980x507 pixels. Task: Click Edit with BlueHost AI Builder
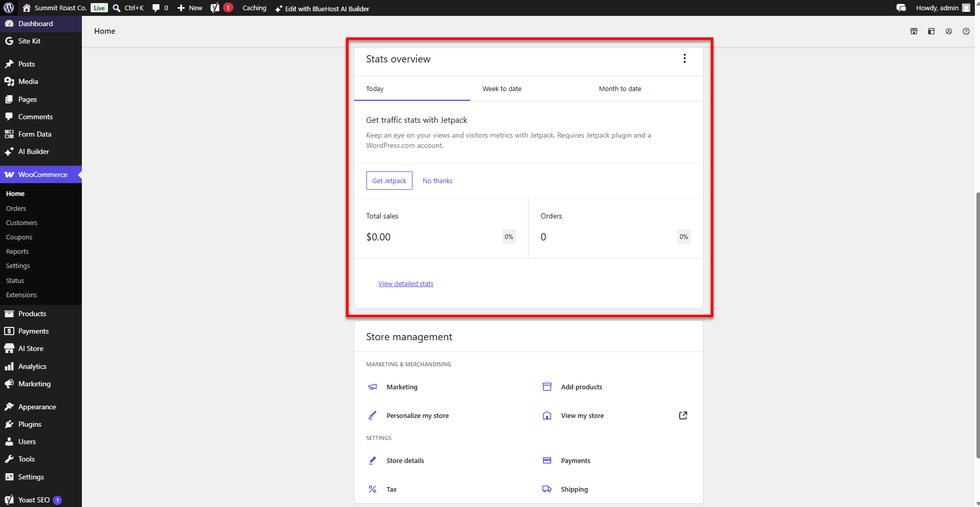point(322,9)
